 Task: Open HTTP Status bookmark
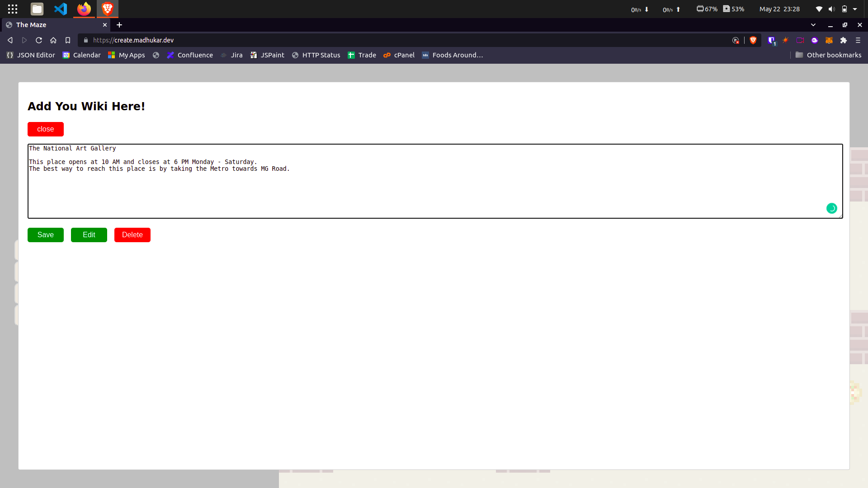click(x=316, y=55)
